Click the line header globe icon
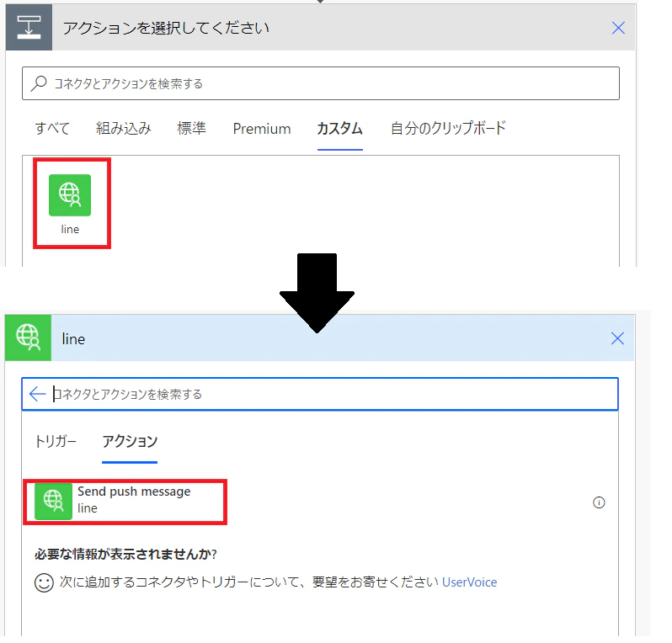The height and width of the screenshot is (643, 672). click(29, 338)
